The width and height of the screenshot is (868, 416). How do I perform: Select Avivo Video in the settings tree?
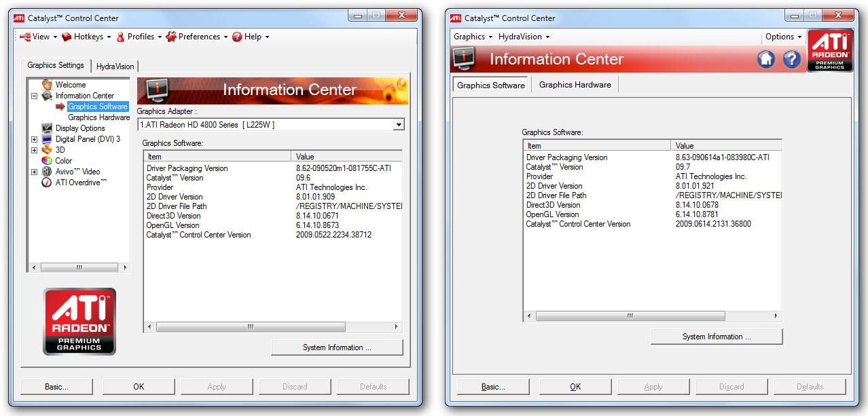click(77, 172)
